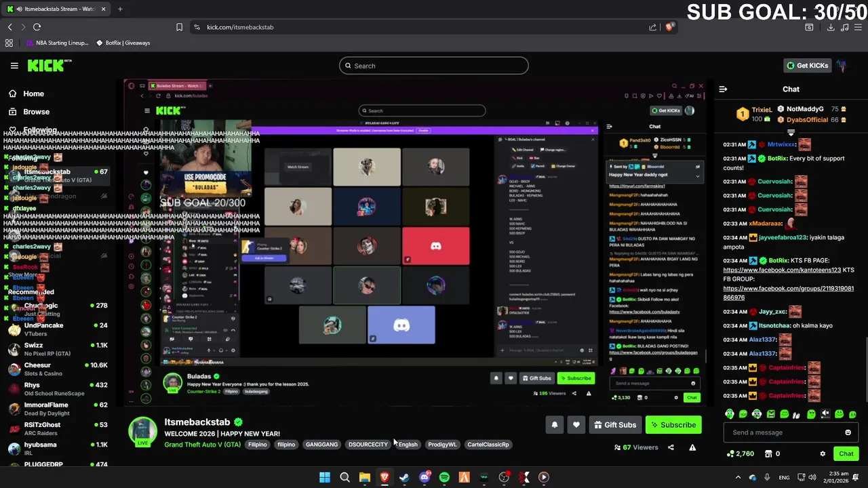Viewport: 868px width, 488px height.
Task: Open the chat shop store icon
Action: pyautogui.click(x=768, y=454)
